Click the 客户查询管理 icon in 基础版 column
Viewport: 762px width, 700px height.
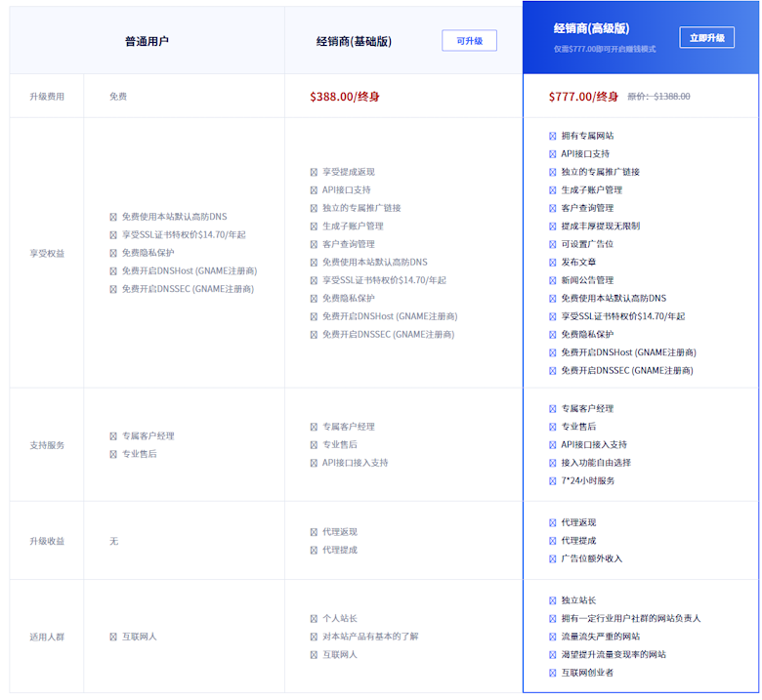pos(314,244)
